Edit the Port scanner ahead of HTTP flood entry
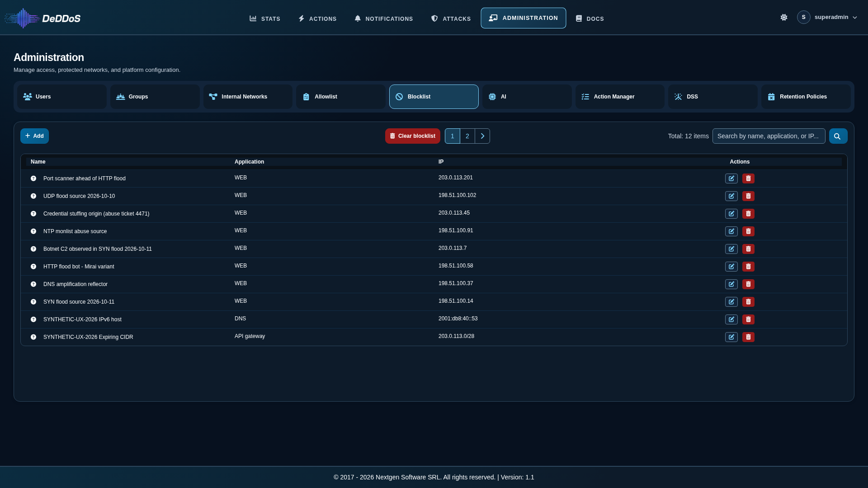868x488 pixels. pyautogui.click(x=731, y=178)
